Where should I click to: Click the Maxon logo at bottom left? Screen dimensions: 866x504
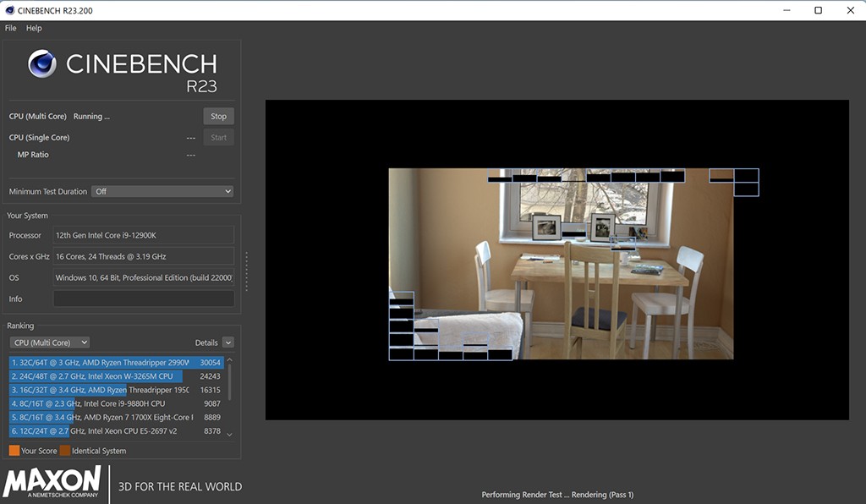coord(52,482)
